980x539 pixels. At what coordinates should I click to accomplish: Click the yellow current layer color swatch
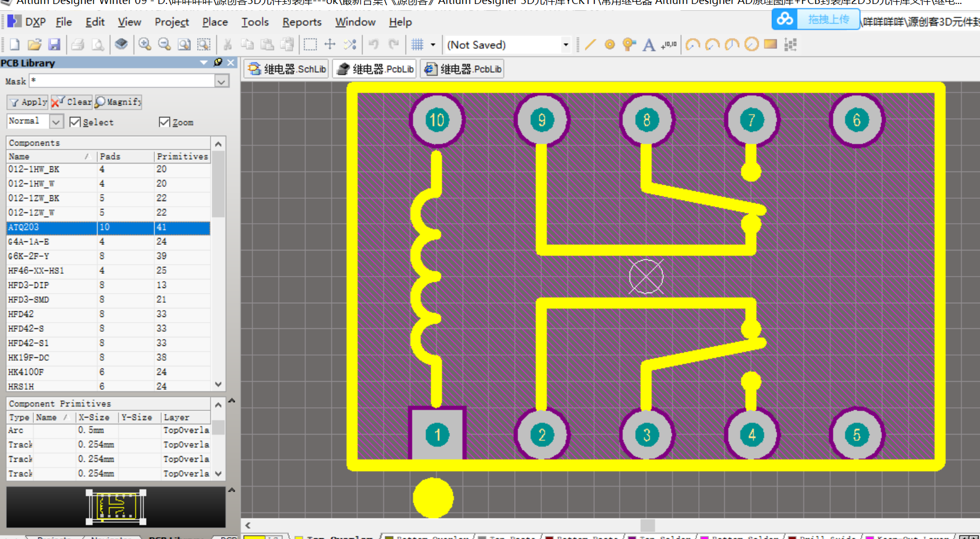(x=255, y=536)
